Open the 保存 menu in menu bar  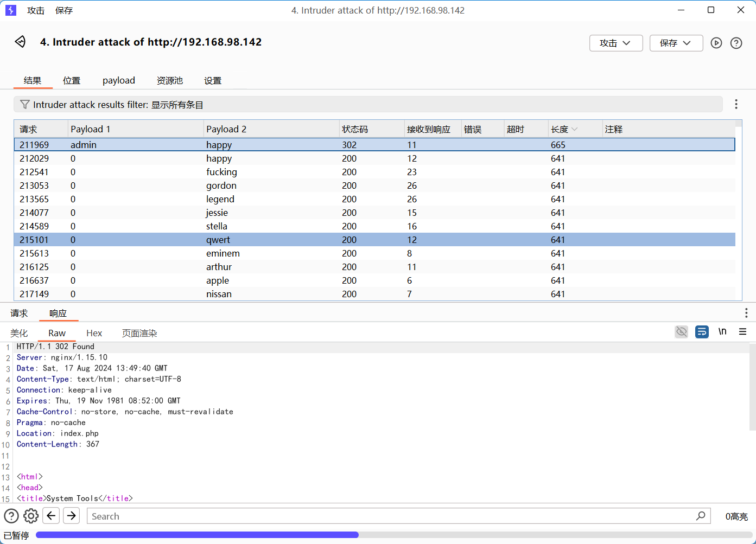click(x=64, y=10)
